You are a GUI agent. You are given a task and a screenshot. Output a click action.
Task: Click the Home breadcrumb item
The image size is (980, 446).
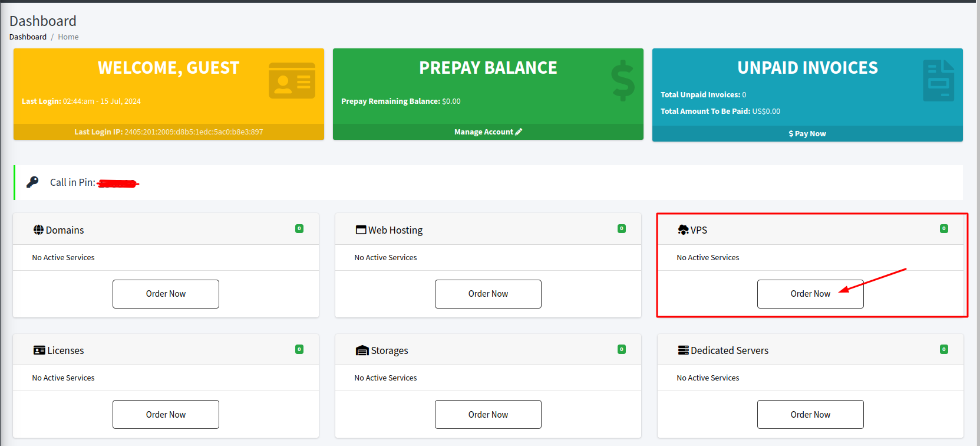pyautogui.click(x=68, y=37)
